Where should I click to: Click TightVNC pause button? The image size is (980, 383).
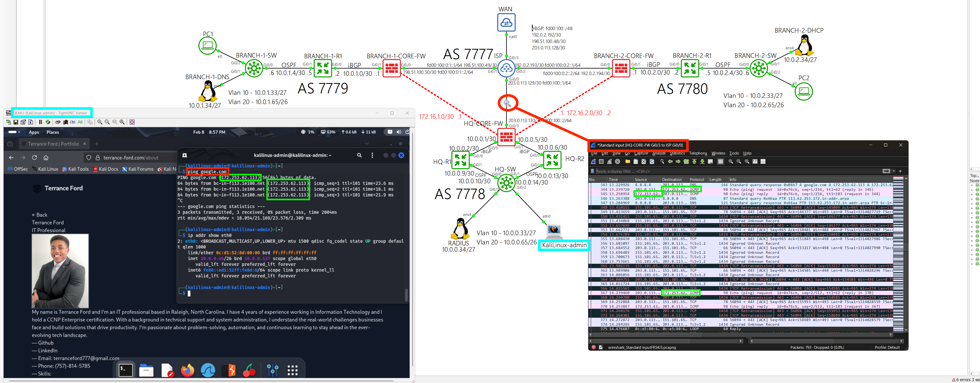[41, 122]
